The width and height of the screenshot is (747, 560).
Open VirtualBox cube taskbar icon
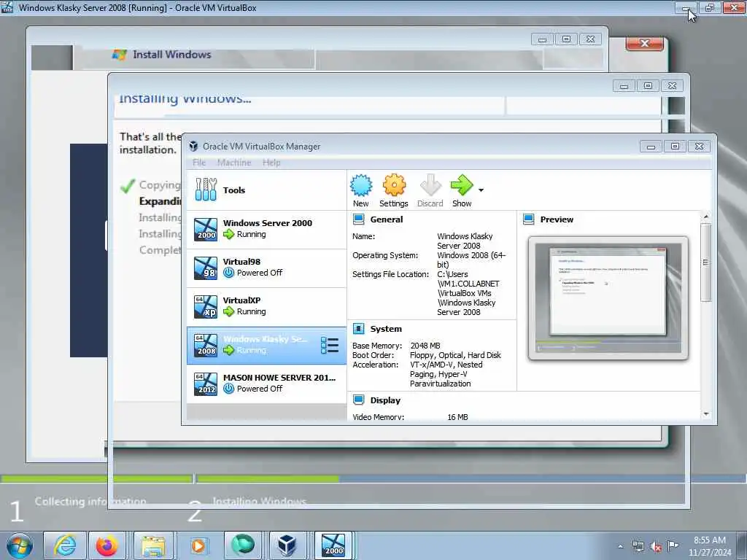coord(287,545)
